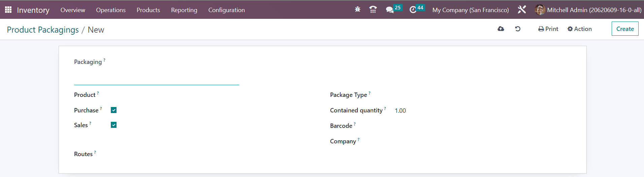
Task: Click the Studio tools wrench icon
Action: click(522, 9)
